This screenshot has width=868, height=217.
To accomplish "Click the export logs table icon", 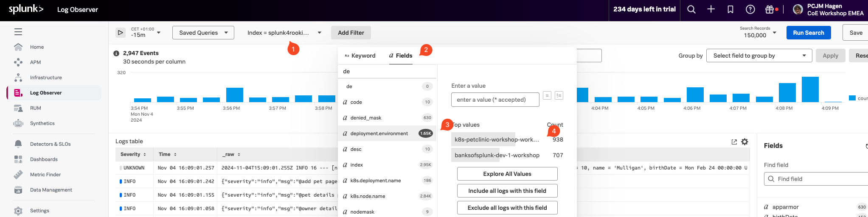I will (734, 142).
